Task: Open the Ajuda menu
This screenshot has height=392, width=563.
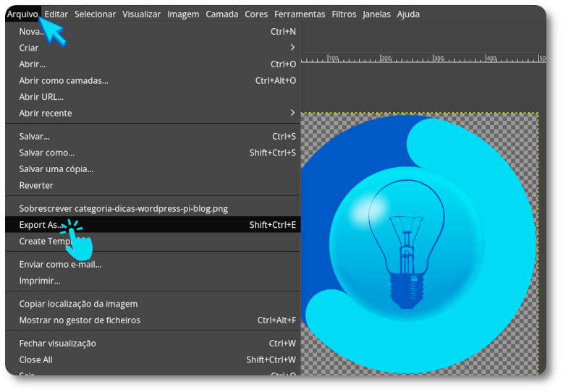Action: [x=408, y=14]
